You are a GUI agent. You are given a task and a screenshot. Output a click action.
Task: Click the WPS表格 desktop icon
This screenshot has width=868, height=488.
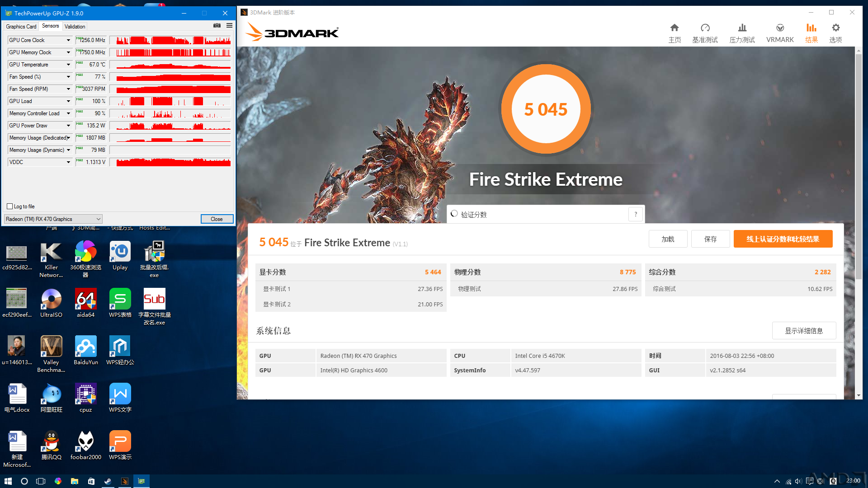pos(120,303)
